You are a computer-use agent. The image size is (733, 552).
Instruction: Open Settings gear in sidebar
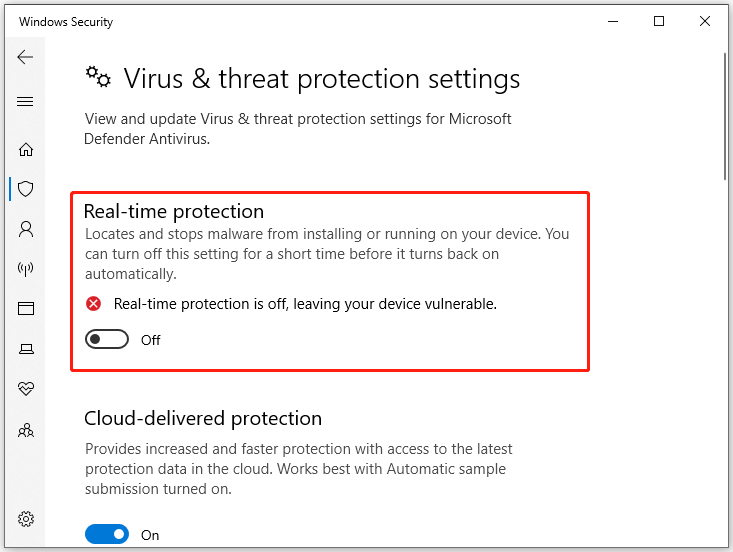click(x=26, y=519)
